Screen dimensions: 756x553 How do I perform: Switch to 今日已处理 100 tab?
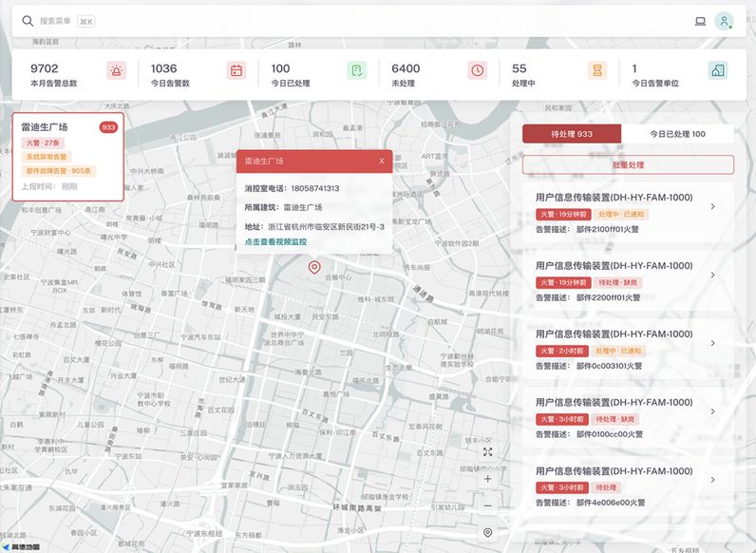[x=677, y=134]
